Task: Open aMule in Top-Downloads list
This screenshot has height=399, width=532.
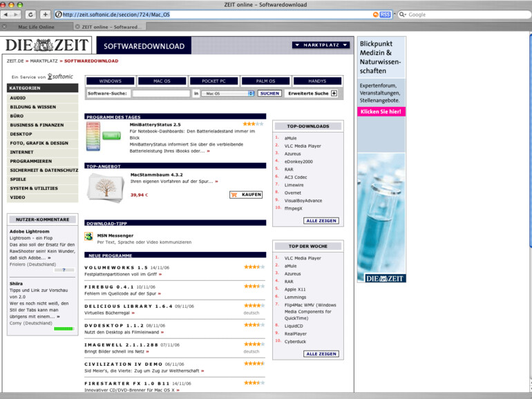Action: coord(290,138)
